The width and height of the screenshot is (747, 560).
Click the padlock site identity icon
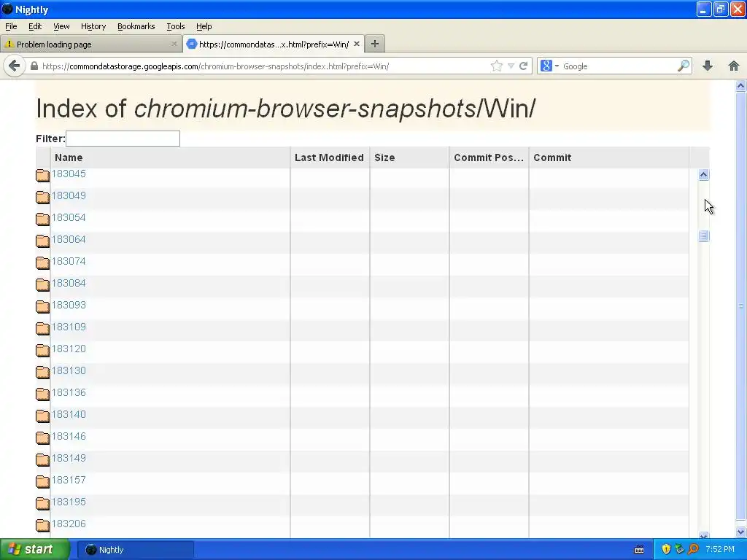tap(34, 66)
